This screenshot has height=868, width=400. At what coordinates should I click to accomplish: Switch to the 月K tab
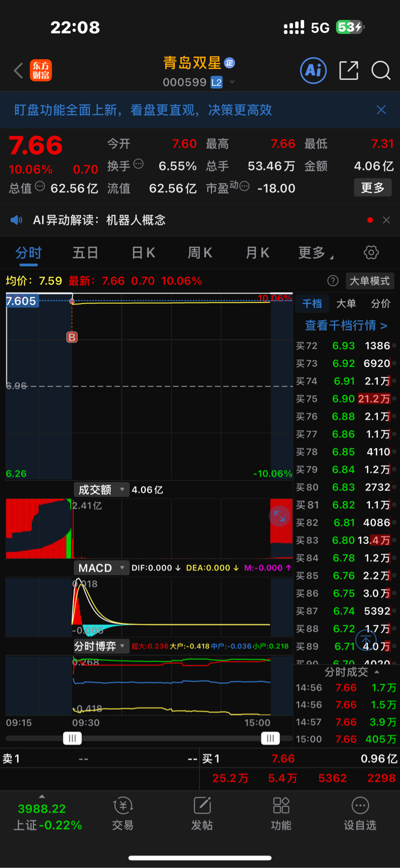pos(257,253)
